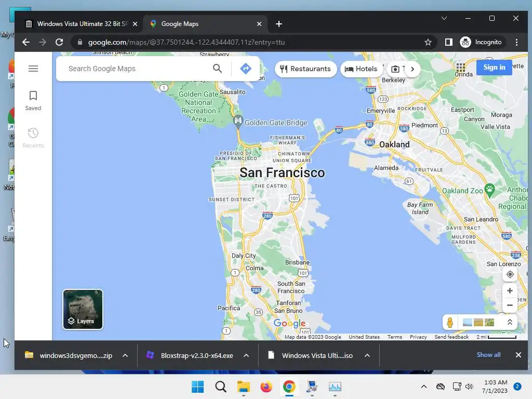Click the address bar URL
Image resolution: width=532 pixels, height=399 pixels.
click(187, 42)
